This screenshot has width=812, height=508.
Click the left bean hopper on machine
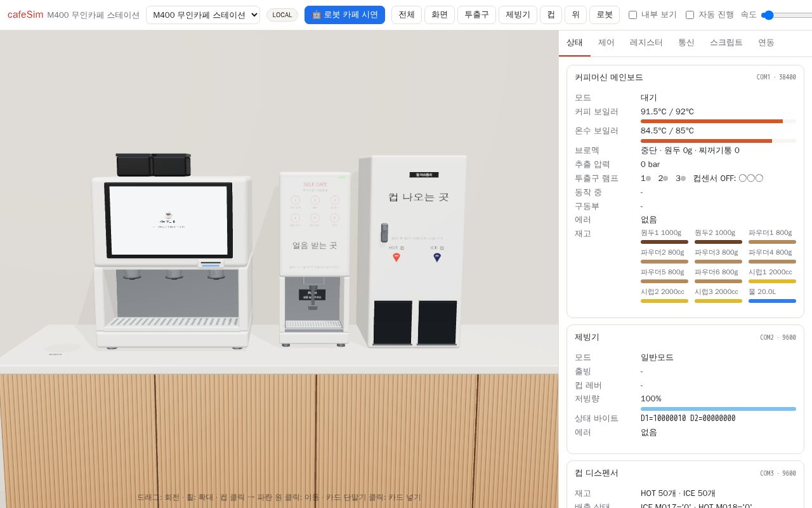click(x=134, y=164)
